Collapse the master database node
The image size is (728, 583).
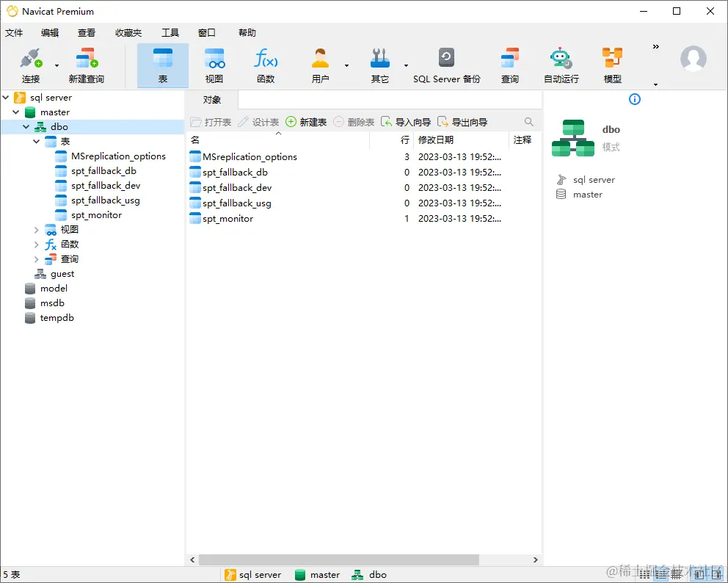[16, 112]
